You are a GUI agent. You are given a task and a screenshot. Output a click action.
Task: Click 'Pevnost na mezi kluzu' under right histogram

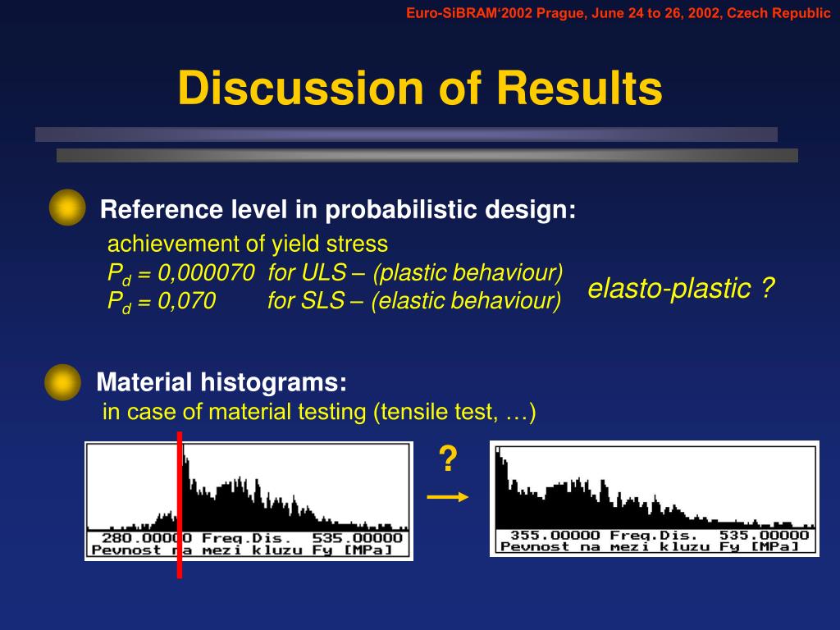[605, 547]
